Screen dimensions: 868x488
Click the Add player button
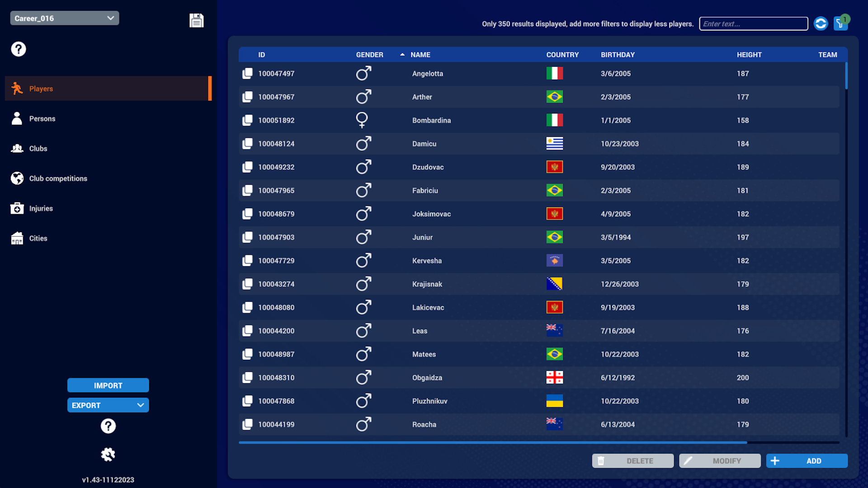(807, 461)
